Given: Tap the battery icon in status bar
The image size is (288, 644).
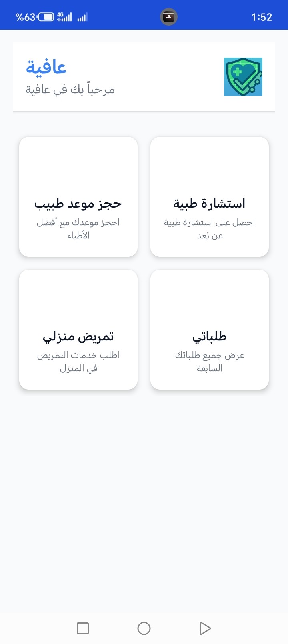Looking at the screenshot, I should (46, 17).
